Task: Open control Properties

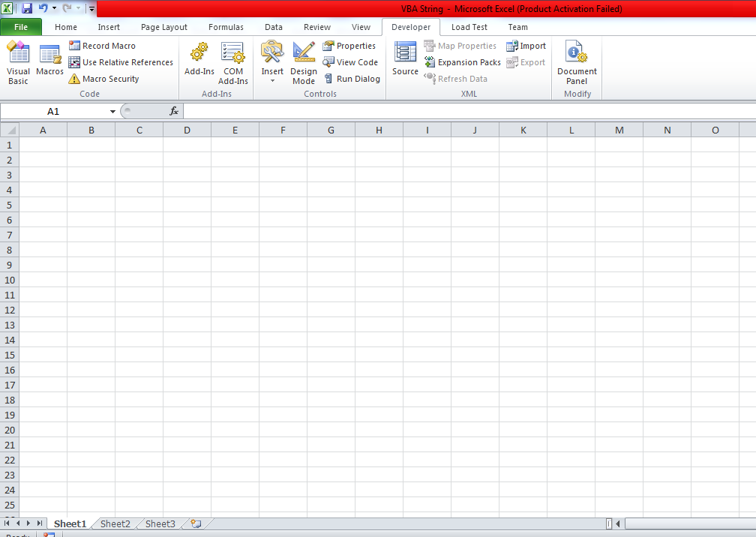Action: pos(349,46)
